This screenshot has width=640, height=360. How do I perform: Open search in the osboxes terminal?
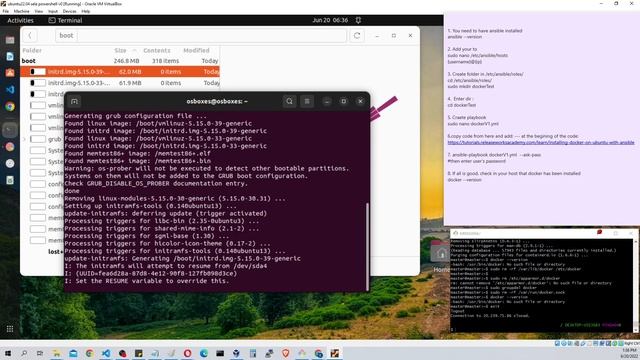(289, 101)
